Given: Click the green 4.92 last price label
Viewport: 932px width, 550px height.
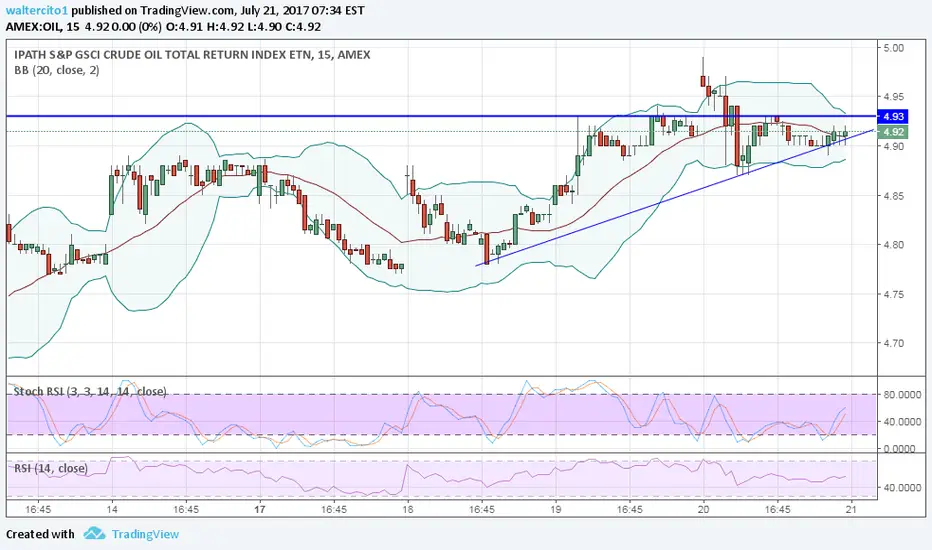Looking at the screenshot, I should [x=893, y=132].
